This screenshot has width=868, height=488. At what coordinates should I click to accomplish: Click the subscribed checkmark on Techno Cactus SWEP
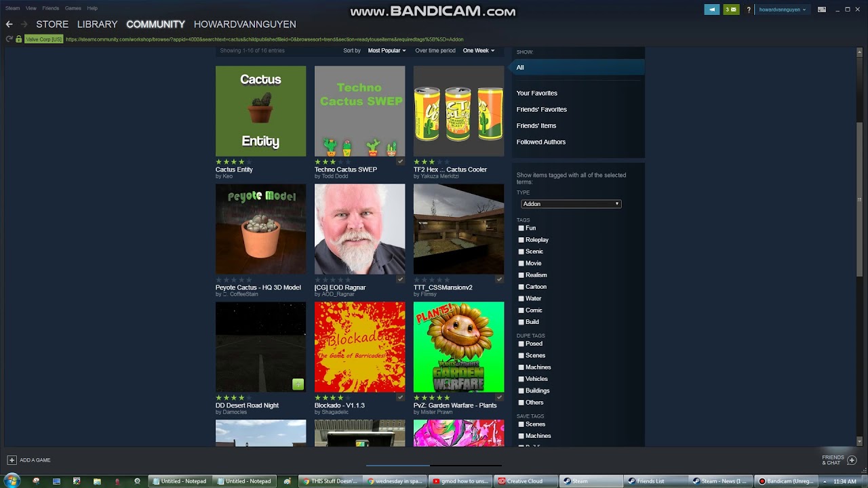[x=400, y=161]
